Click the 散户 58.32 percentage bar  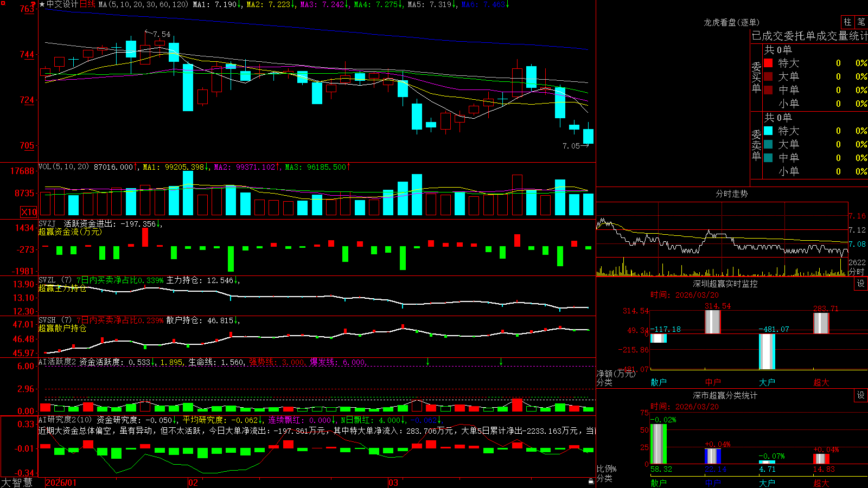(659, 444)
